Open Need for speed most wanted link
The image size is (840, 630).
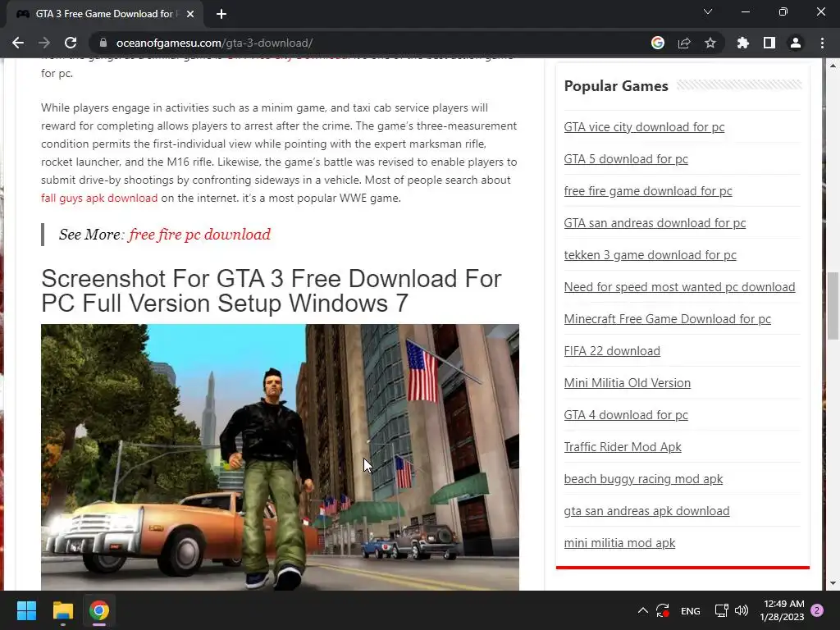click(679, 286)
